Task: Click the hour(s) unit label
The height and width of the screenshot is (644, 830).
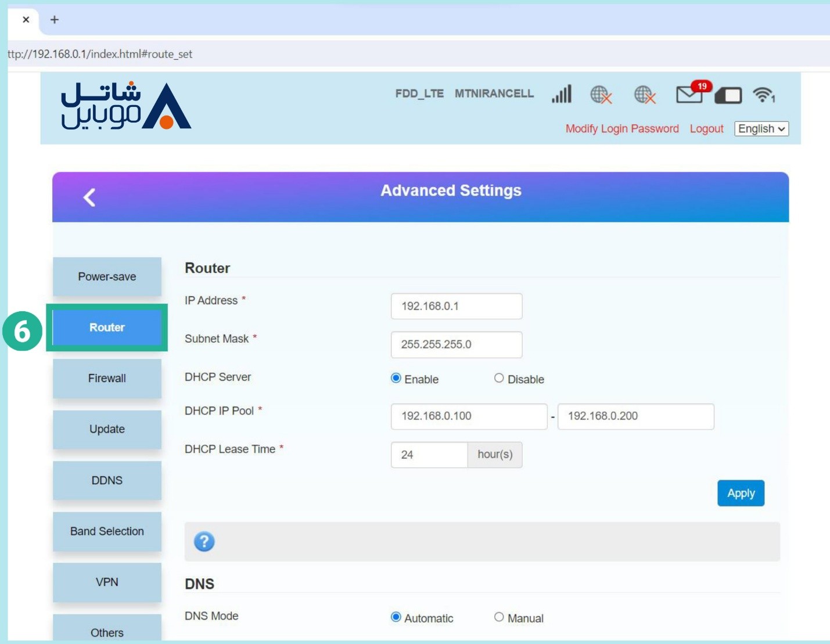Action: tap(495, 455)
